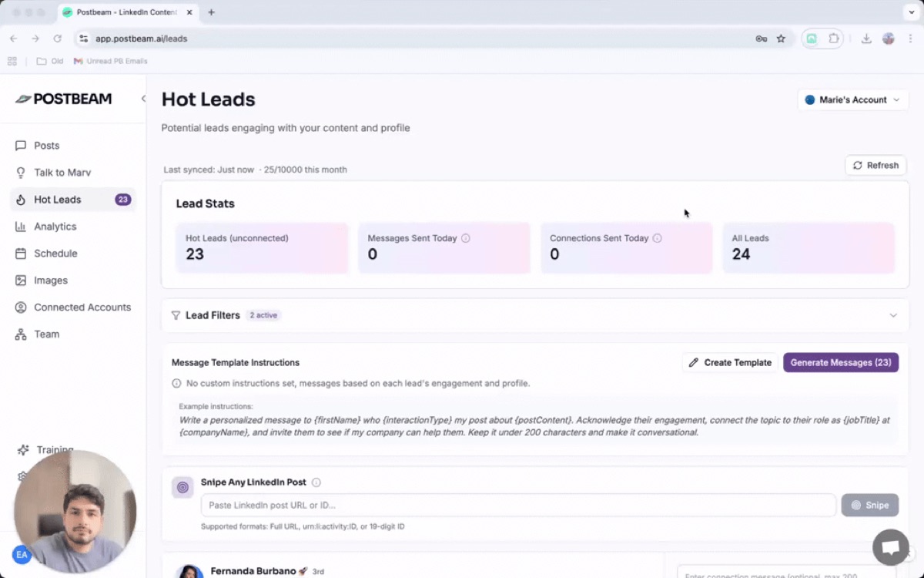Click the browser back arrow
This screenshot has width=924, height=578.
13,39
